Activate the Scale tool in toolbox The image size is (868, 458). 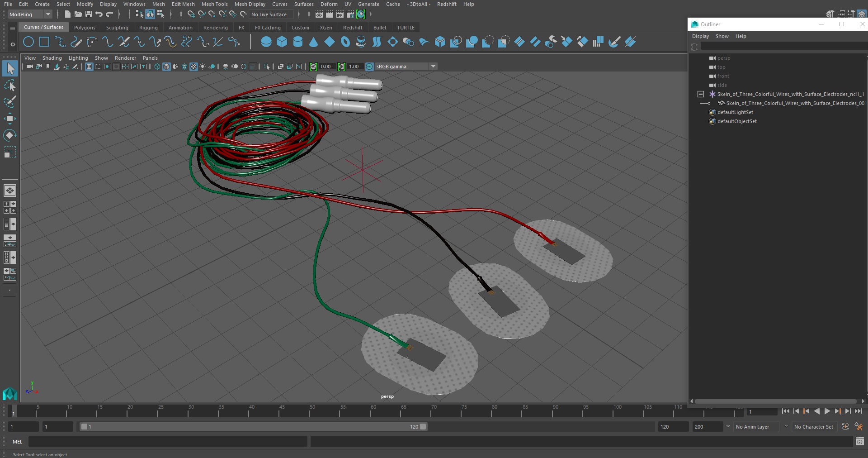click(10, 152)
